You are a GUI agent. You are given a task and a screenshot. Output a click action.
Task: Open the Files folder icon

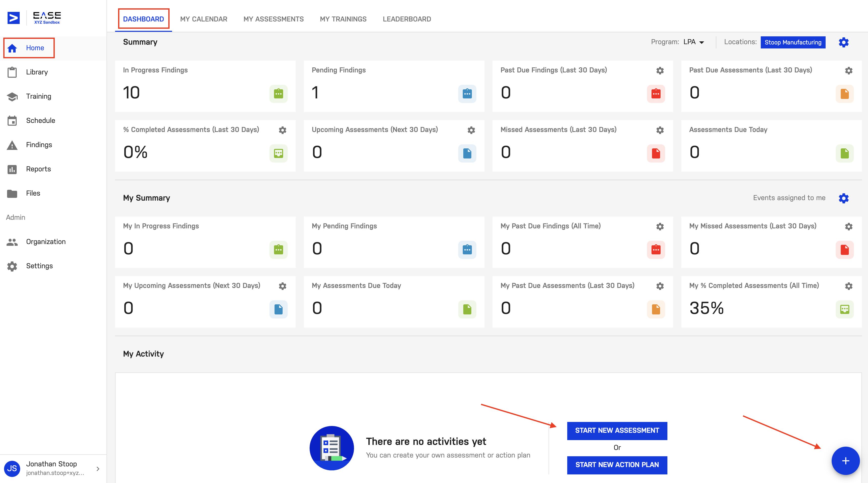[12, 194]
